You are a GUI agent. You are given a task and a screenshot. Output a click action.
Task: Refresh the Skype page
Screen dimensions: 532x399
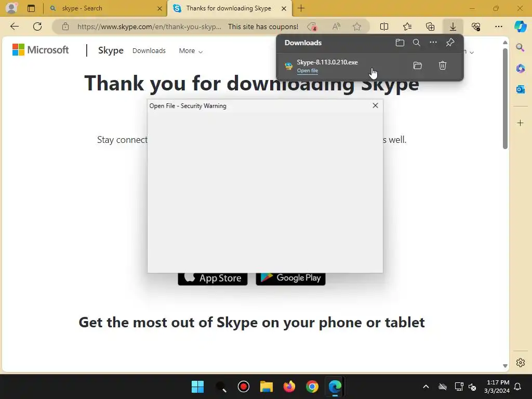[37, 26]
